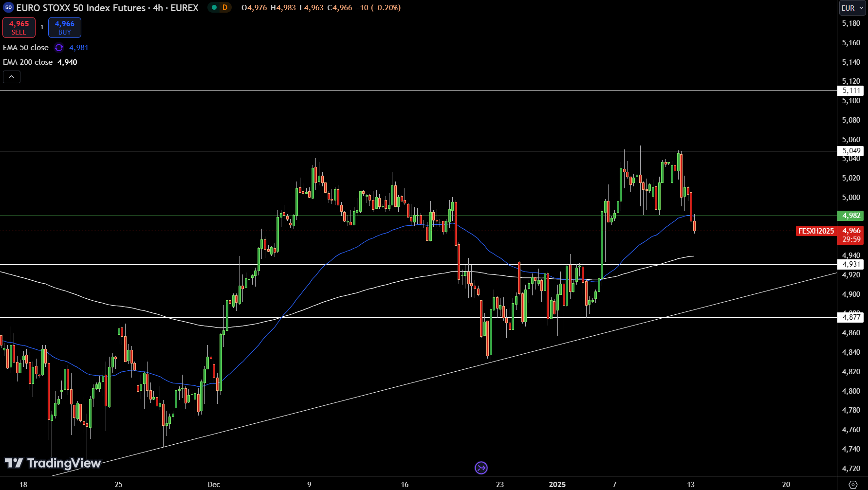Click the EMA 50 refresh indicator icon
This screenshot has width=868, height=490.
click(59, 48)
